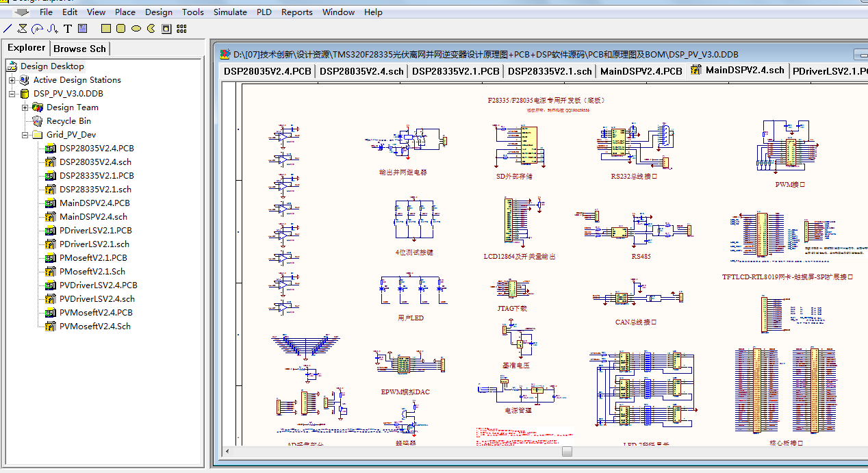Click the Grid_PV_Dev folder icon
Viewport: 868px width, 473px height.
tap(38, 135)
